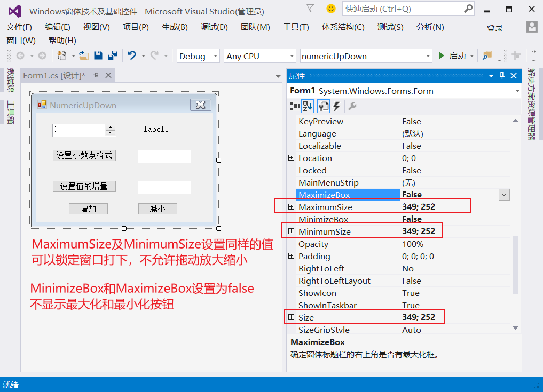Screen dimensions: 543x392
Task: Open the 文件(F) menu
Action: click(x=19, y=27)
